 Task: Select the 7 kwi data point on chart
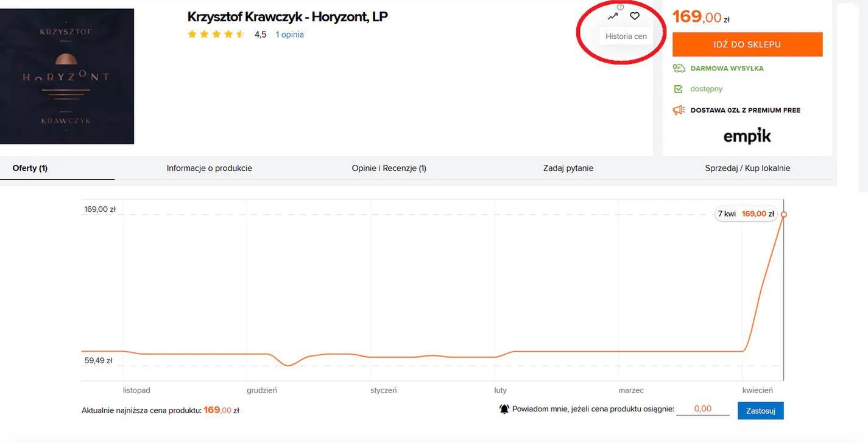click(784, 214)
